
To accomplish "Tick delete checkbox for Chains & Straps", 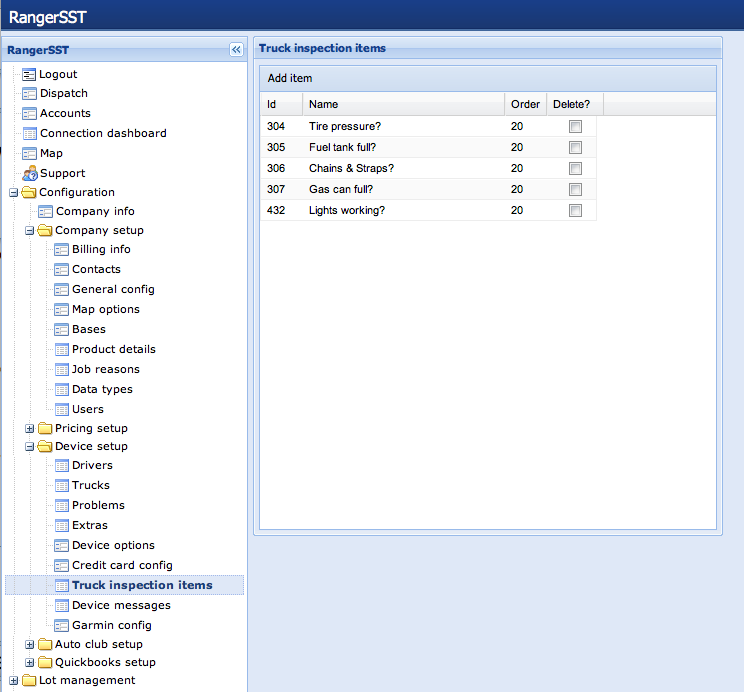I will pyautogui.click(x=575, y=168).
